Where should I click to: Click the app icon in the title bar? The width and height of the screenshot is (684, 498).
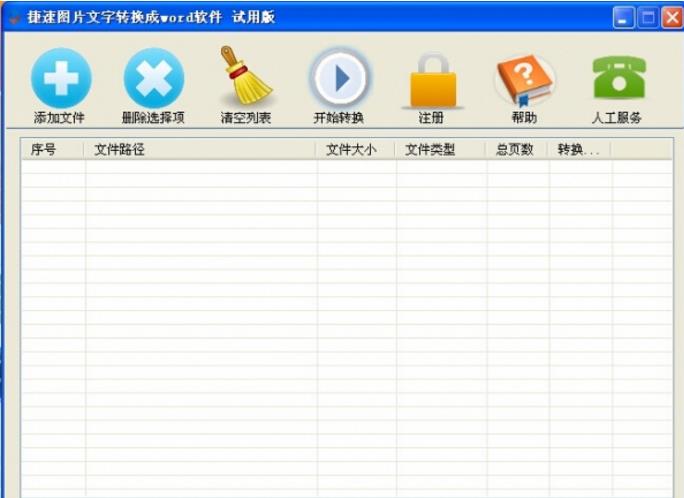click(x=15, y=18)
